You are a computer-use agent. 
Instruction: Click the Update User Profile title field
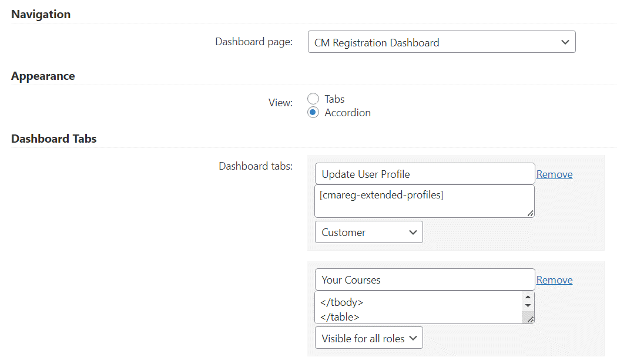coord(424,174)
